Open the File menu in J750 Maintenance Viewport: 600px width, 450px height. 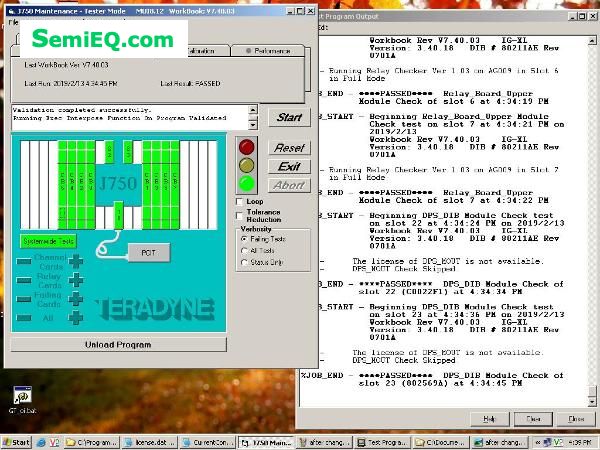13,22
